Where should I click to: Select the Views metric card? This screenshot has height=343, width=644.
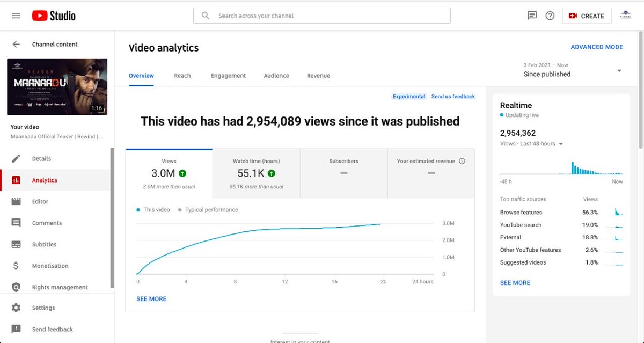pos(169,173)
